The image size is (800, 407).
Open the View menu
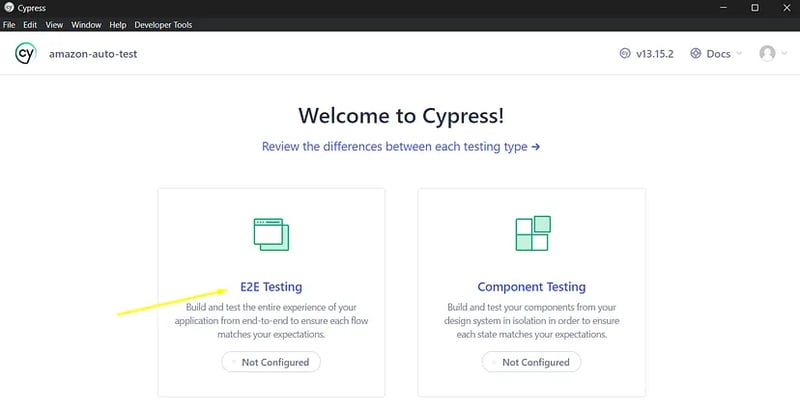54,24
